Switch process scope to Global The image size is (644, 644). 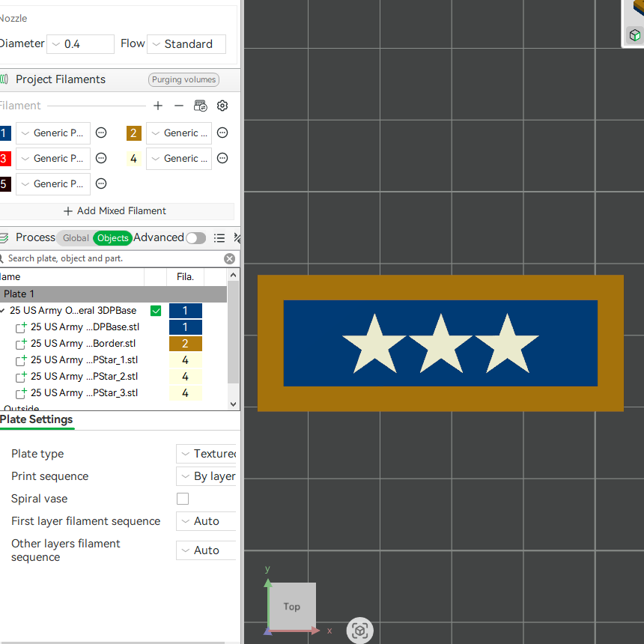tap(76, 238)
